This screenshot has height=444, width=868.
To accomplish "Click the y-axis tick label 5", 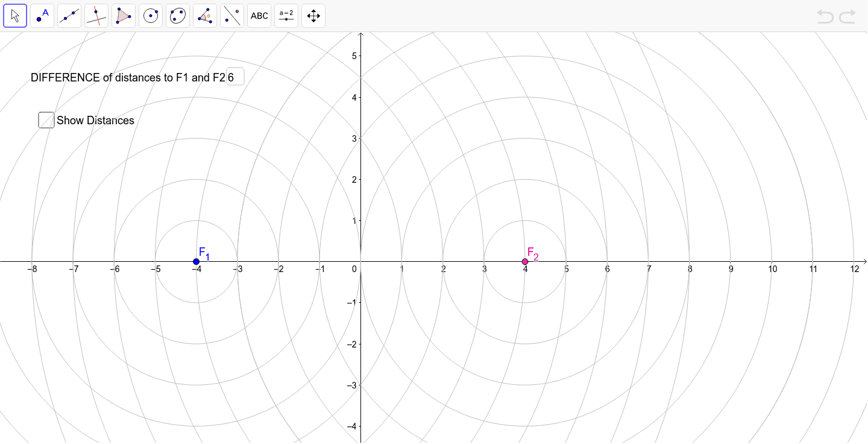I will click(354, 56).
